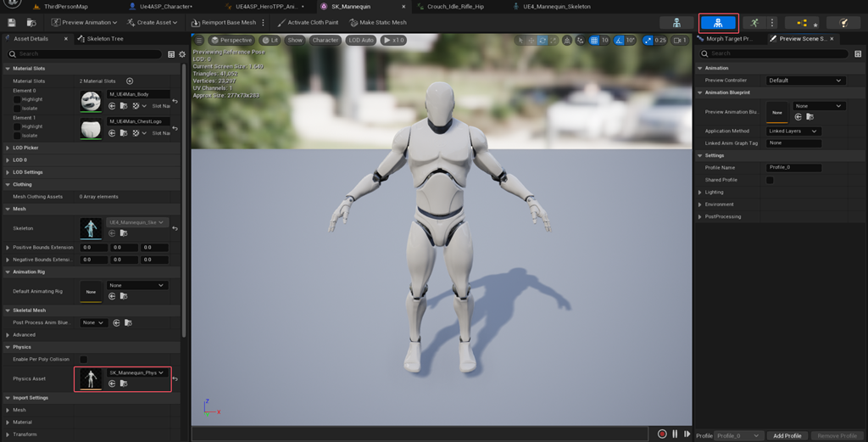Open Asset Details settings gear icon

tap(182, 54)
